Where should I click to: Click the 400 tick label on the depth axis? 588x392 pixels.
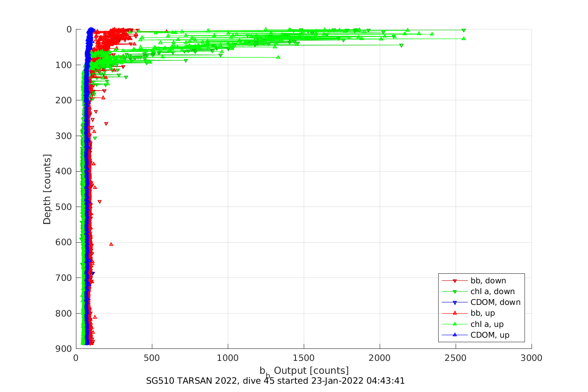coord(63,171)
